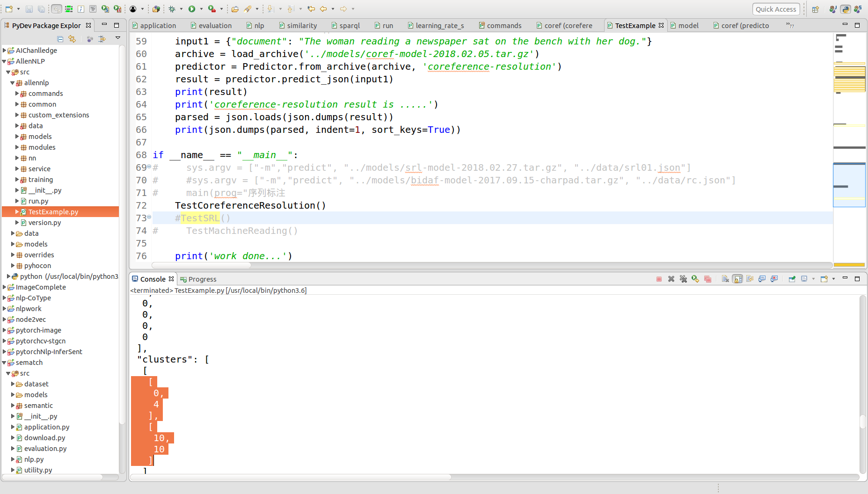The image size is (868, 494).
Task: Toggle Word Wrap in console toolbar
Action: coord(750,279)
